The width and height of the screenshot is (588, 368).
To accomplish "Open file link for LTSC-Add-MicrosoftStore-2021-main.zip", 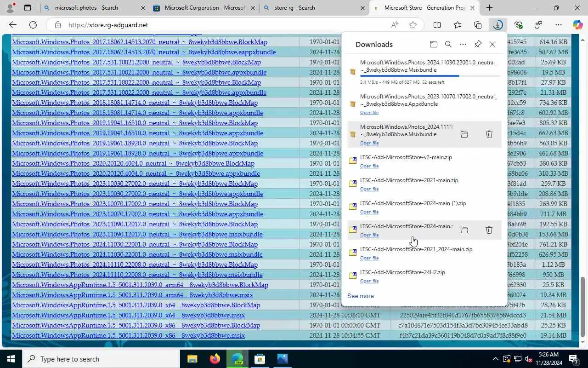I will pyautogui.click(x=369, y=189).
